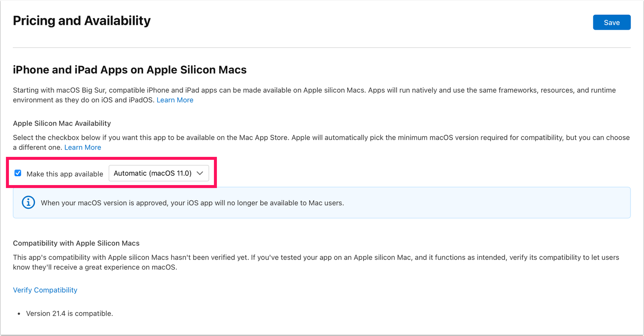Click the 'Compatibility with Apple Silicon Macs' subheading
This screenshot has height=336, width=644.
click(76, 243)
